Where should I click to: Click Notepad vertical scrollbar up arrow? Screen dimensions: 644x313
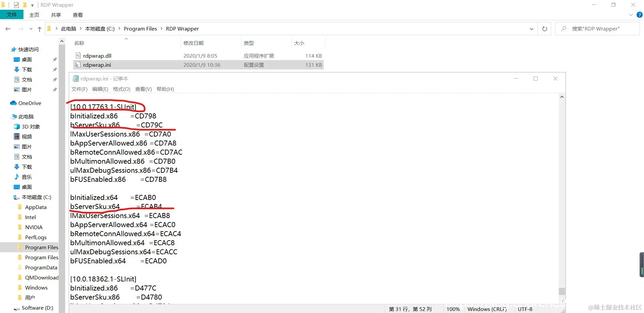point(562,97)
